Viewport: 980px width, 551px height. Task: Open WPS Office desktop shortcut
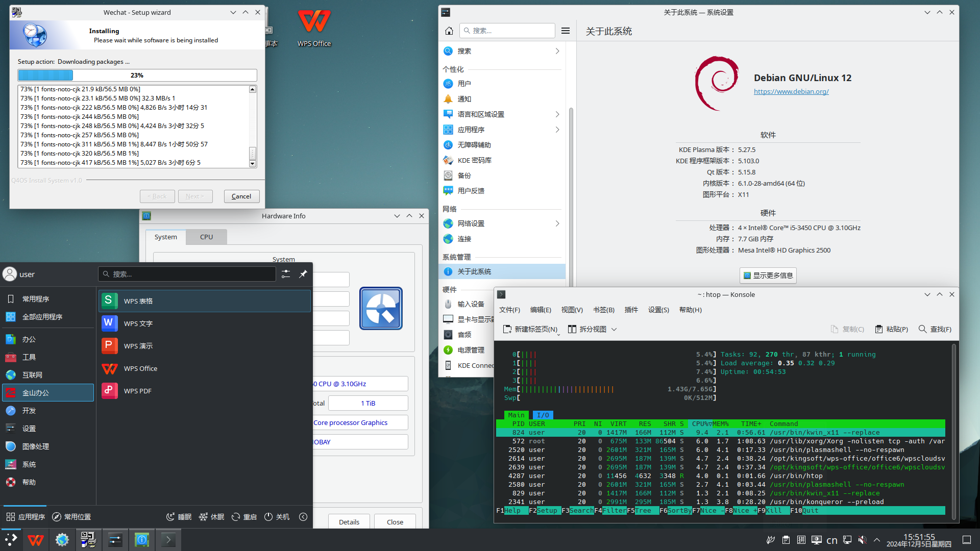click(x=314, y=29)
